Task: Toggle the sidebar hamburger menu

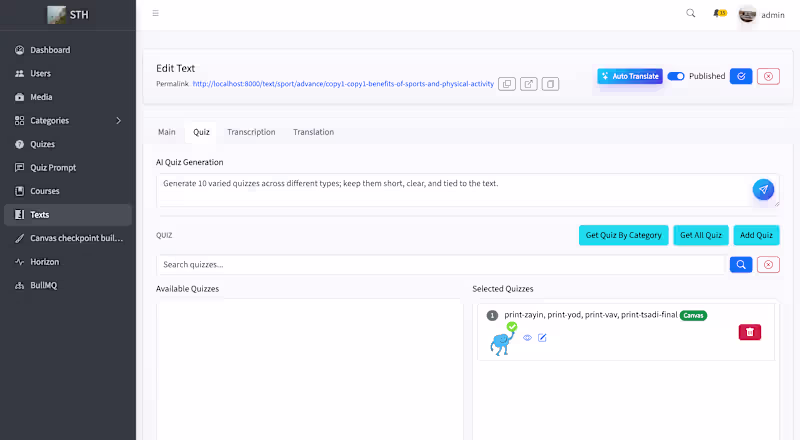Action: 156,13
